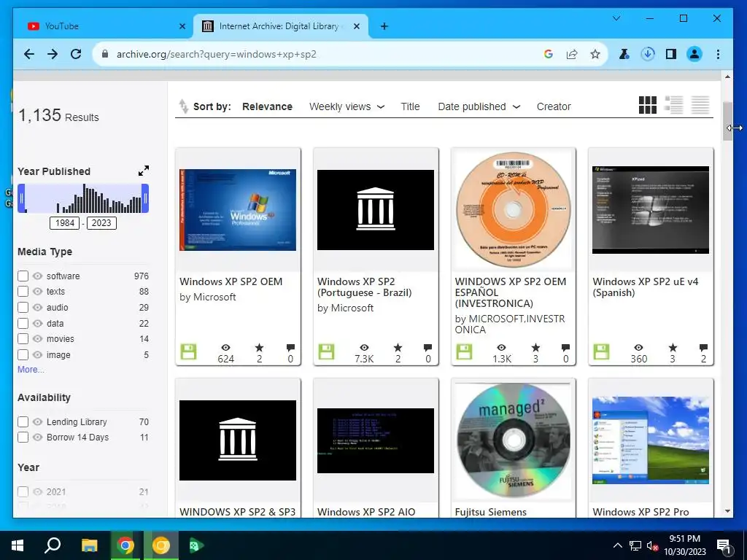Switch results to extended list view
747x560 pixels.
[x=673, y=105]
